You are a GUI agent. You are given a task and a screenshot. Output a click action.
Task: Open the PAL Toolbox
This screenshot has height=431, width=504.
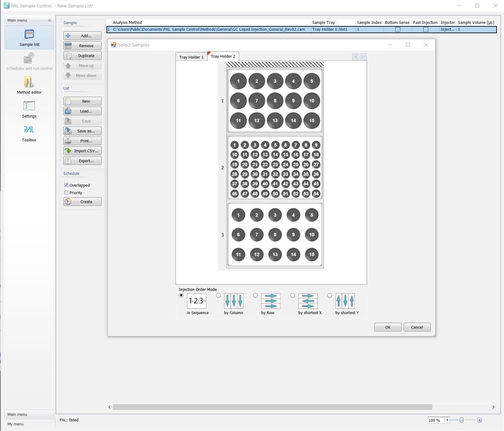click(29, 132)
